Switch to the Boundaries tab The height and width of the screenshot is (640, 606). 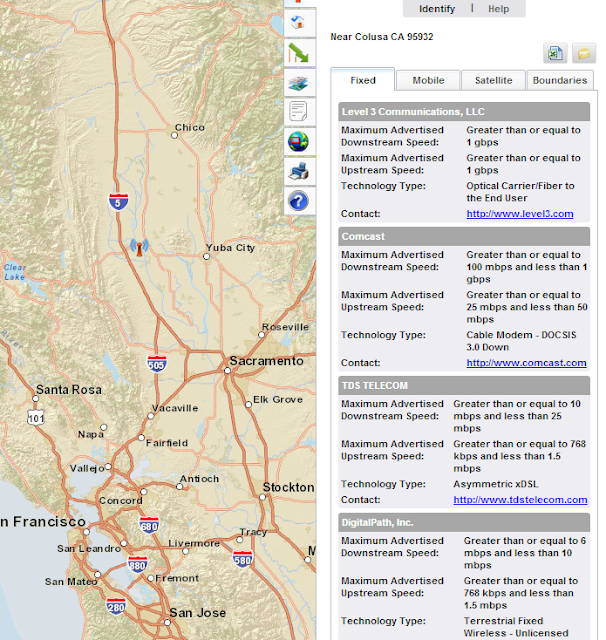pyautogui.click(x=560, y=80)
